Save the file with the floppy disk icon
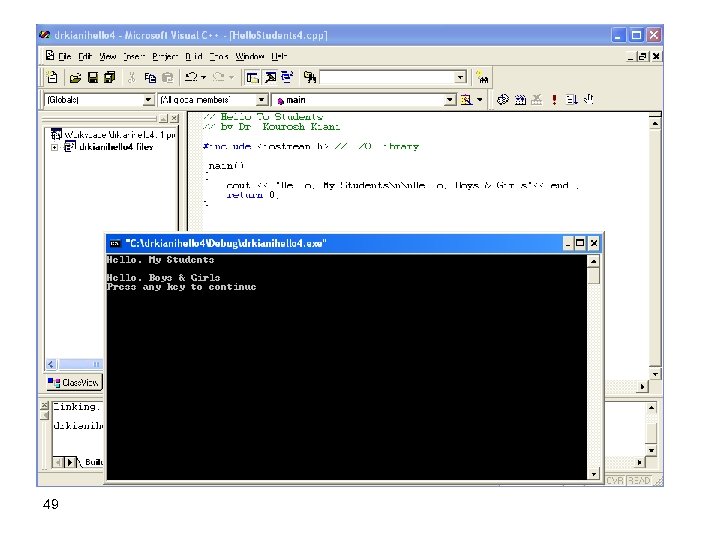This screenshot has height=540, width=720. [x=93, y=78]
